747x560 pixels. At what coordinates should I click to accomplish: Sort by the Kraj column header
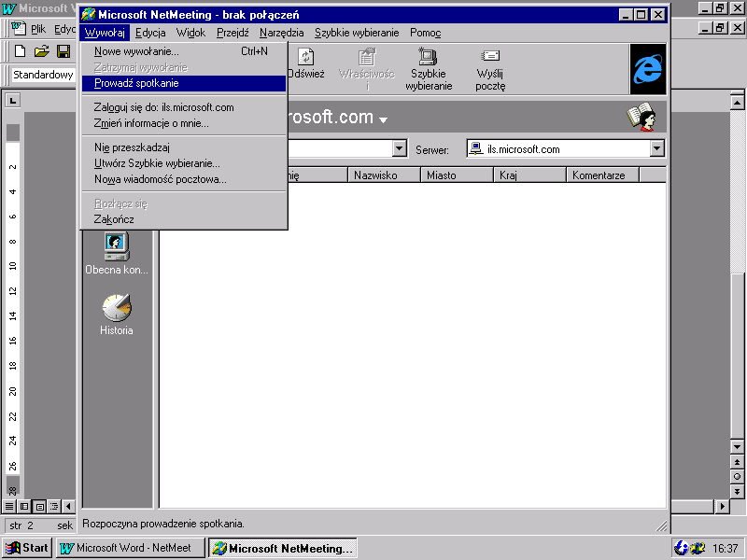pyautogui.click(x=529, y=175)
